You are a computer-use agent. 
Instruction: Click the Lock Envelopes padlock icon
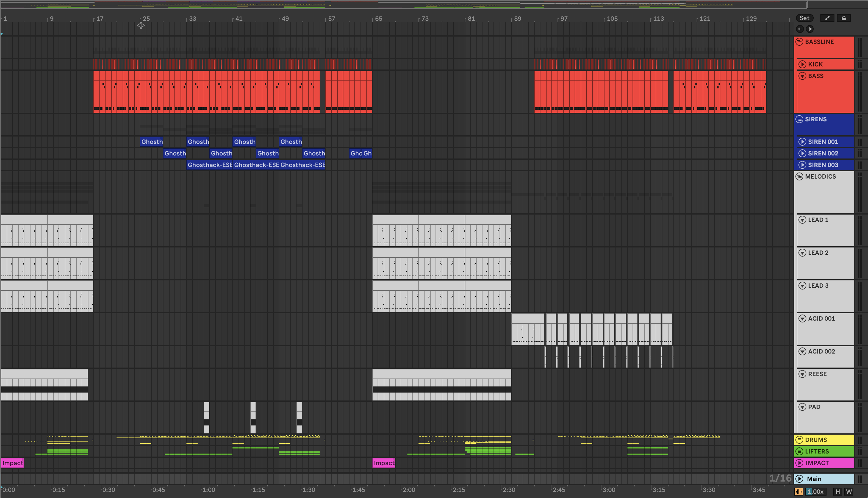844,18
